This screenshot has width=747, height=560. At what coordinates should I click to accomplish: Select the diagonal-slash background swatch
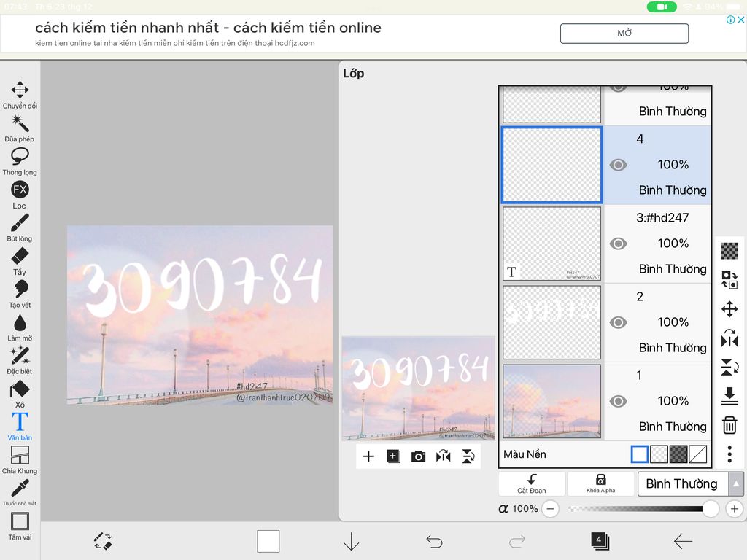(x=698, y=454)
